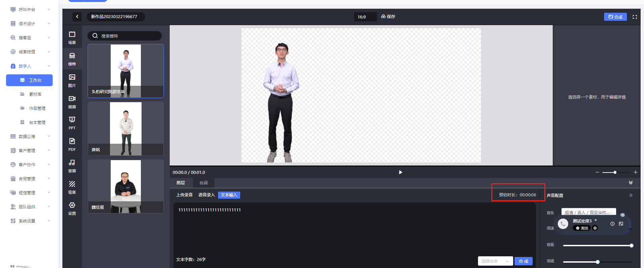Click the project name 新作品20230322196677 field

coord(116,16)
